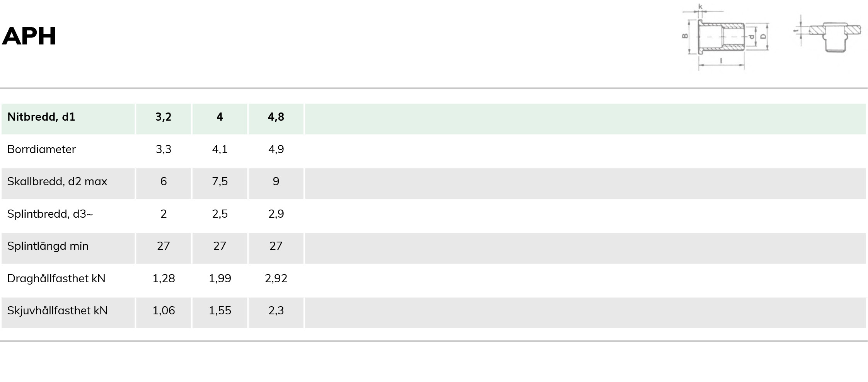Select the Skjuvhållfasthet value 1,06

[x=164, y=310]
